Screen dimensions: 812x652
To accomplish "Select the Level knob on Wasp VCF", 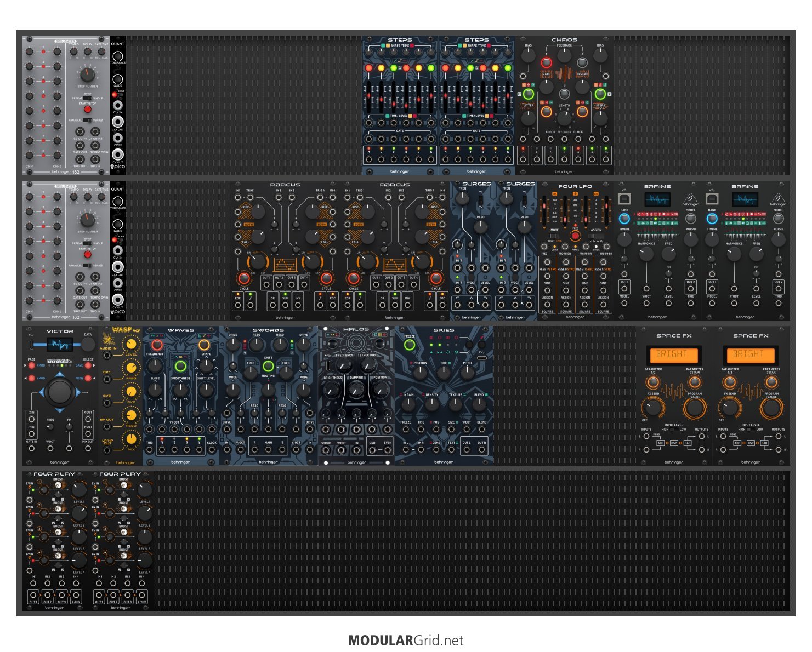I will (130, 344).
